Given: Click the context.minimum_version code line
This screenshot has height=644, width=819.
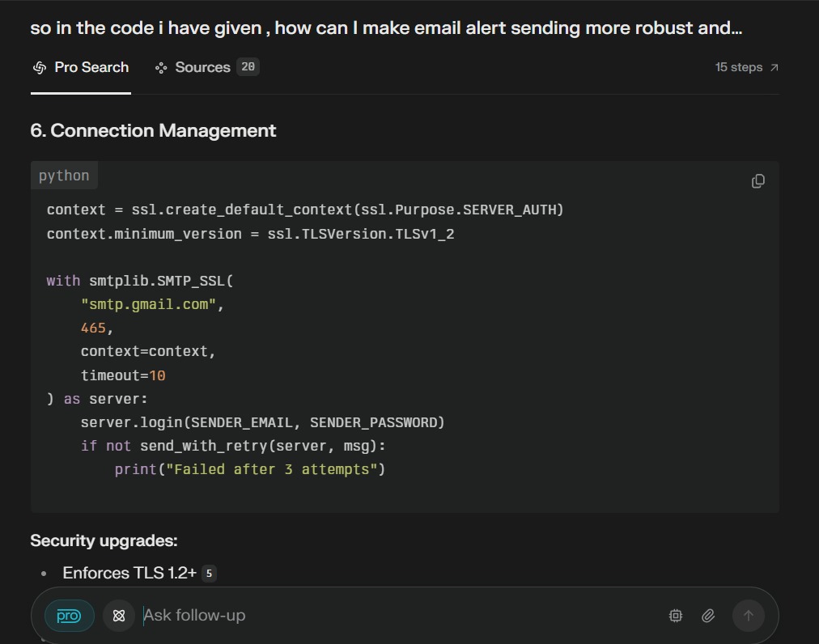Looking at the screenshot, I should tap(250, 234).
